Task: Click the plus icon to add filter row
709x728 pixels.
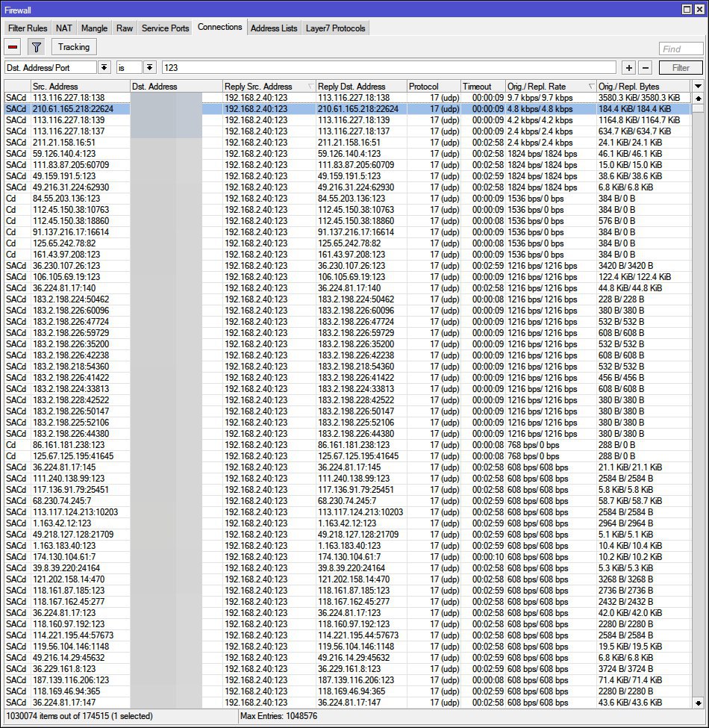Action: tap(629, 68)
